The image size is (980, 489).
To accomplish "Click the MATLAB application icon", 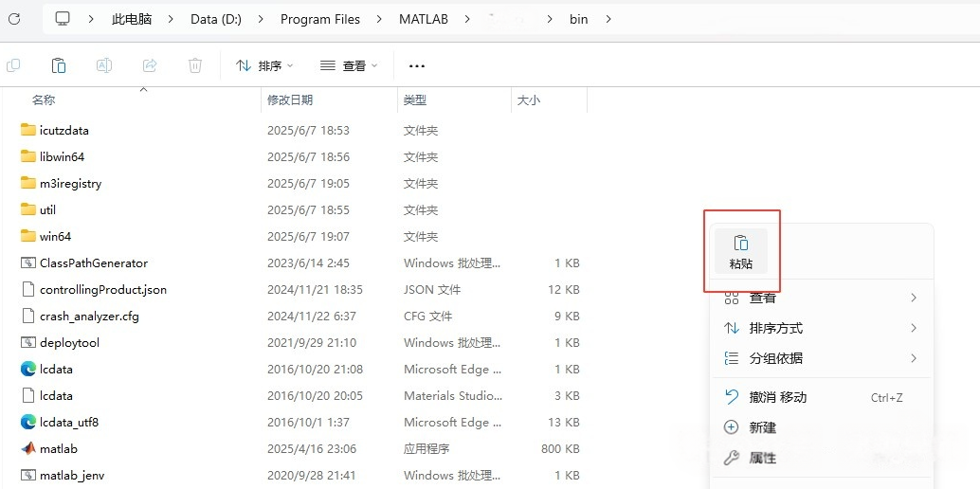I will click(x=28, y=448).
